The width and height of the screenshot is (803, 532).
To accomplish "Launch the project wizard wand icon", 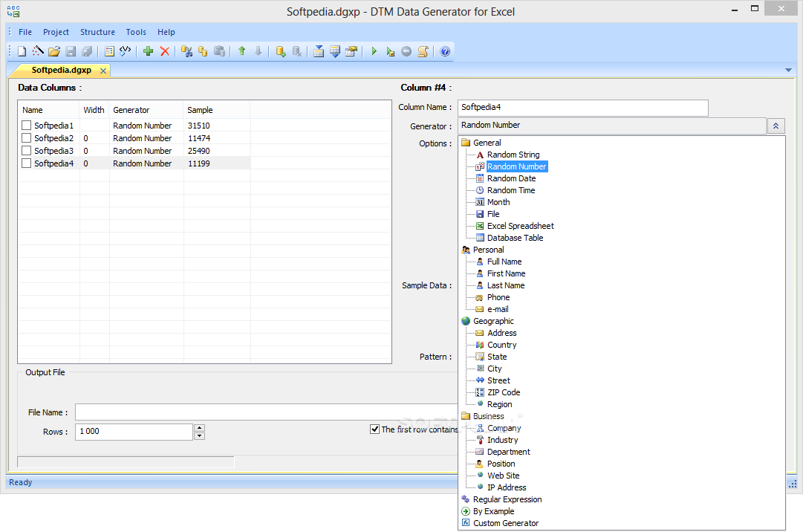I will [38, 51].
